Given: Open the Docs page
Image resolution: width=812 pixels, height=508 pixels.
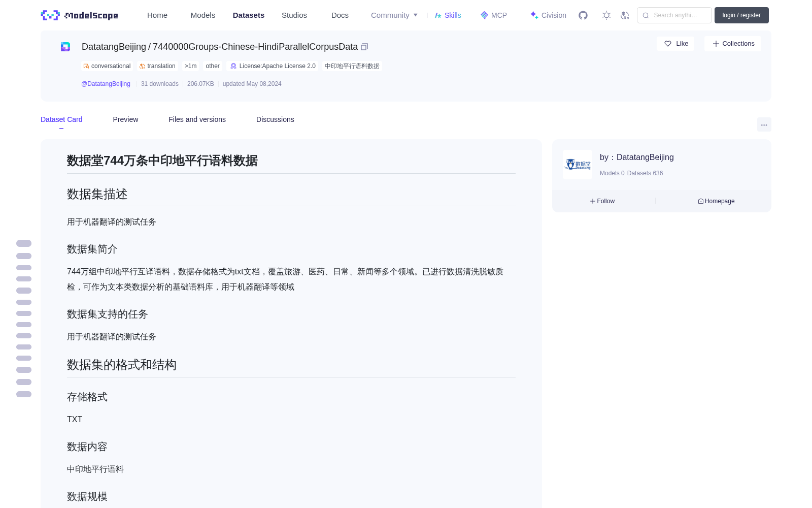Looking at the screenshot, I should (x=340, y=15).
